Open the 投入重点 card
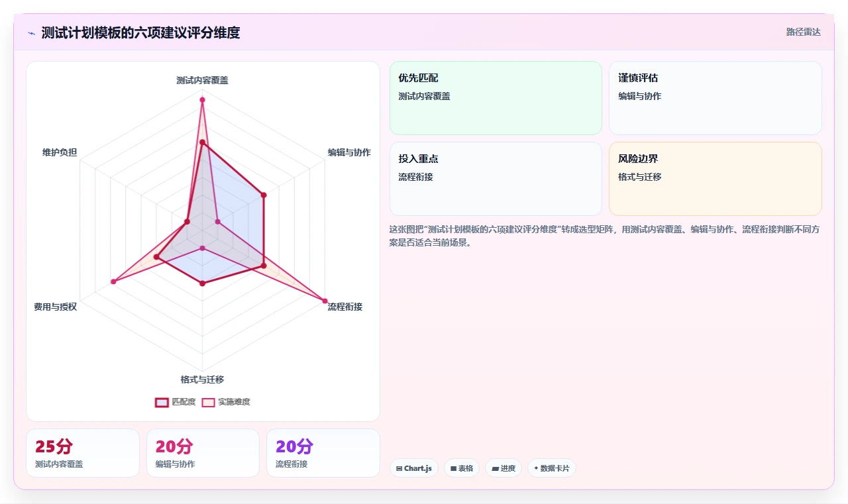 496,179
